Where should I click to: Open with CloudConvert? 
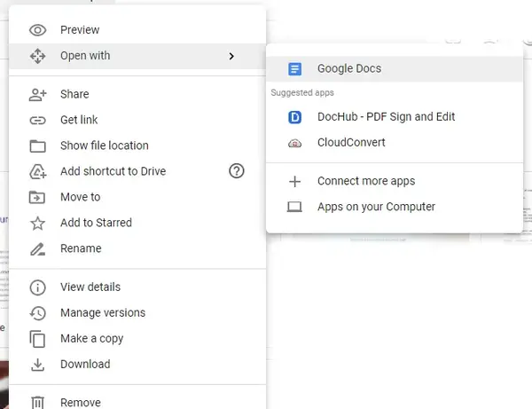(395, 143)
